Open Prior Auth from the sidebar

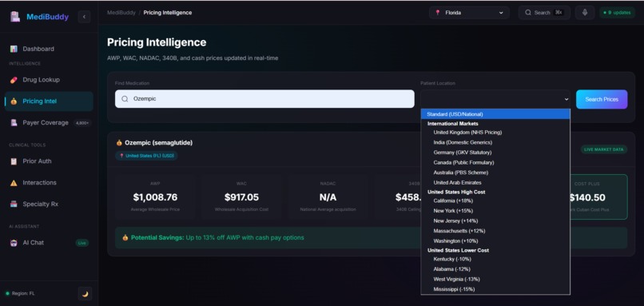point(49,161)
